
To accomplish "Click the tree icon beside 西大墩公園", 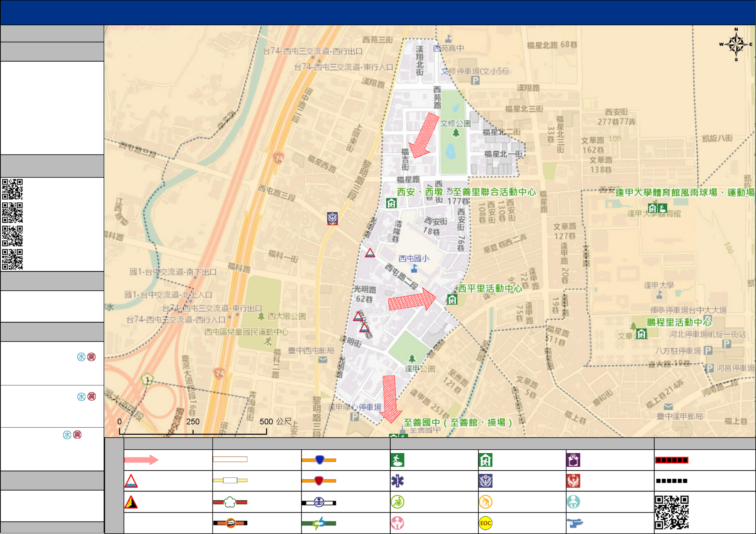I will (x=261, y=316).
